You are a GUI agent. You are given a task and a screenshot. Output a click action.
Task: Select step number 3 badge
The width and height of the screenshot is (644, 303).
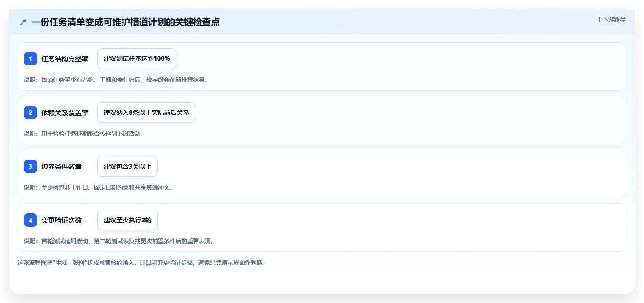click(x=31, y=166)
